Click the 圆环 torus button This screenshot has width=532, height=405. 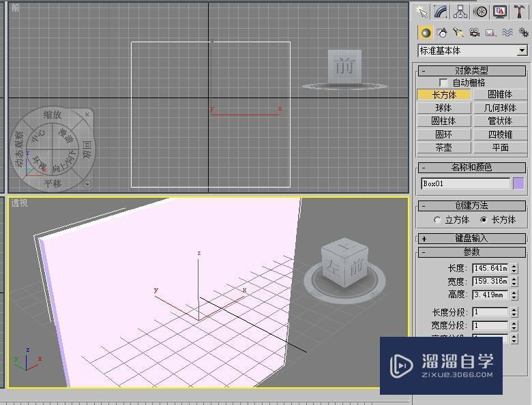pyautogui.click(x=444, y=134)
